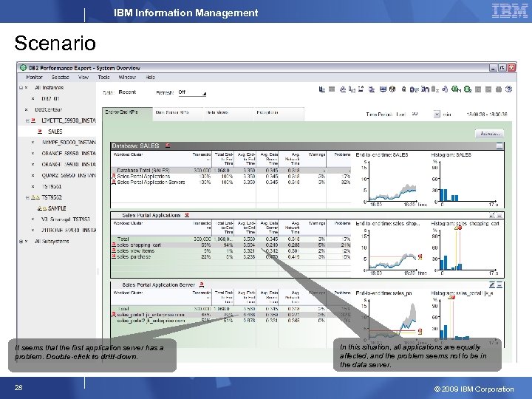532x399 pixels.
Task: Select the All Subsystems tree item
Action: [52, 241]
